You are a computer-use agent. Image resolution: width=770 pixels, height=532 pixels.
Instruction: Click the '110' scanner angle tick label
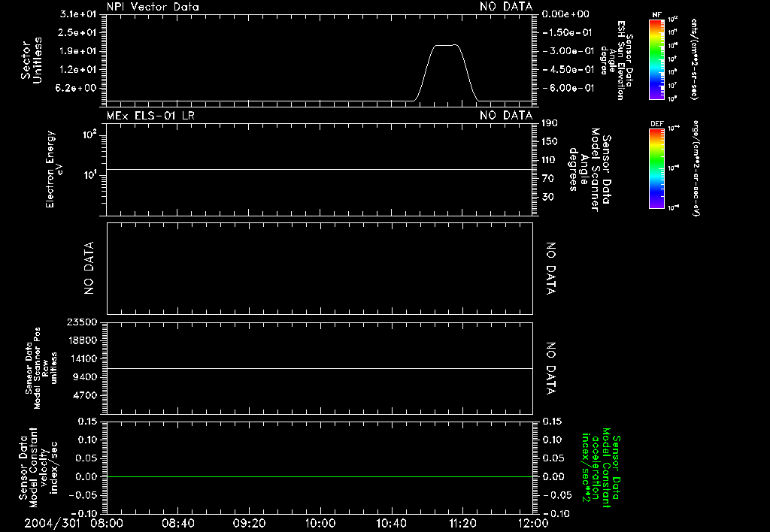tap(550, 160)
